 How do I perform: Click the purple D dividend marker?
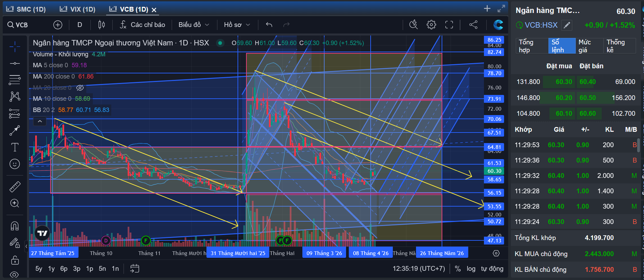coord(106,240)
